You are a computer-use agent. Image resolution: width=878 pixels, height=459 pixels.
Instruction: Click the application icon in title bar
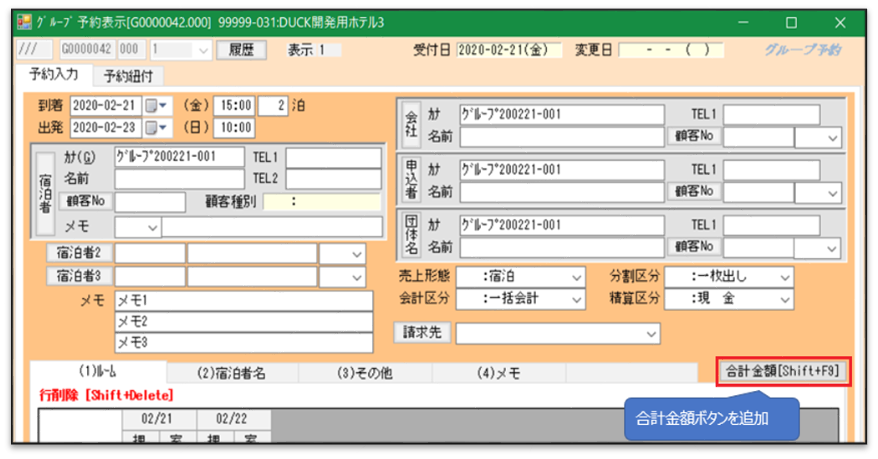(x=25, y=22)
